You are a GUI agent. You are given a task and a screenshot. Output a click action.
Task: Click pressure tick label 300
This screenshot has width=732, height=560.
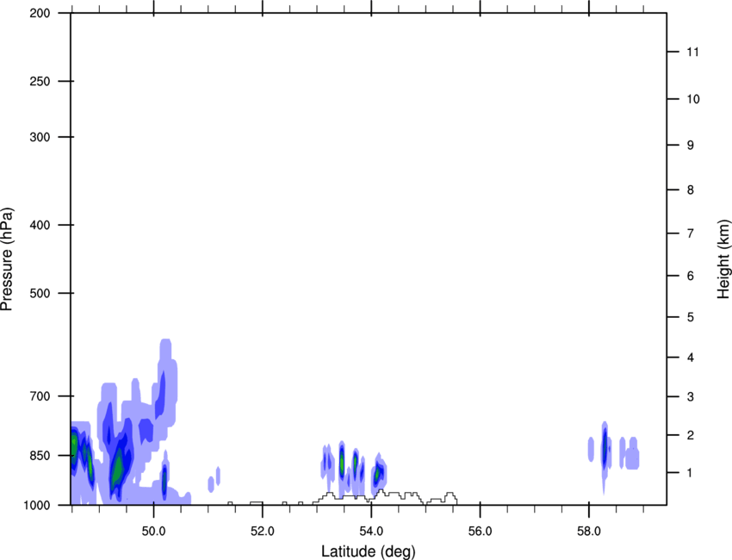point(40,137)
